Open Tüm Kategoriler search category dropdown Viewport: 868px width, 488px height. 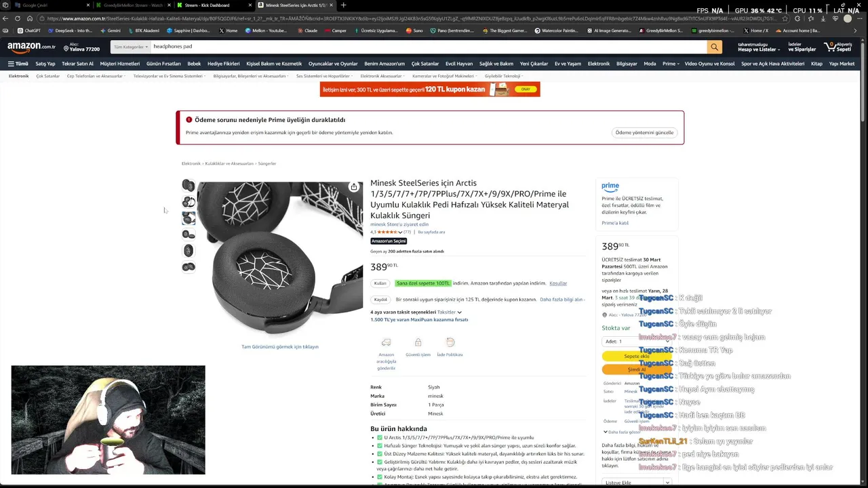130,47
